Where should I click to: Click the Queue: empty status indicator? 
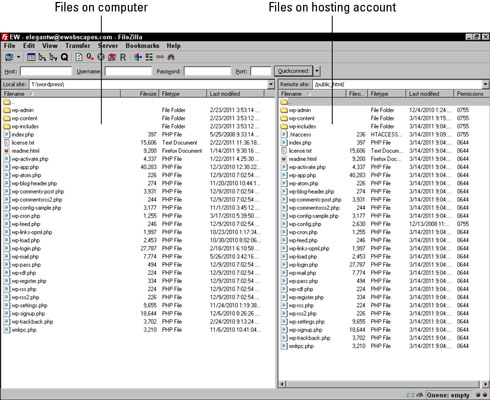click(448, 395)
